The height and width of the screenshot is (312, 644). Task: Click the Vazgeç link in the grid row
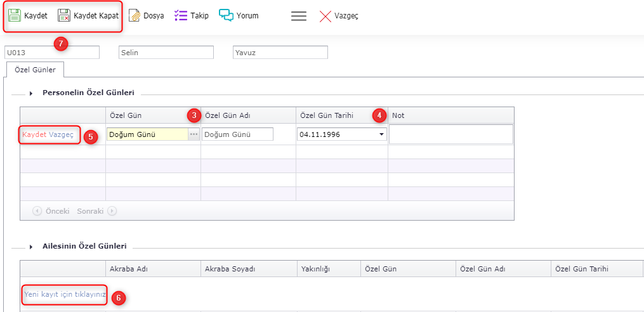tap(62, 134)
